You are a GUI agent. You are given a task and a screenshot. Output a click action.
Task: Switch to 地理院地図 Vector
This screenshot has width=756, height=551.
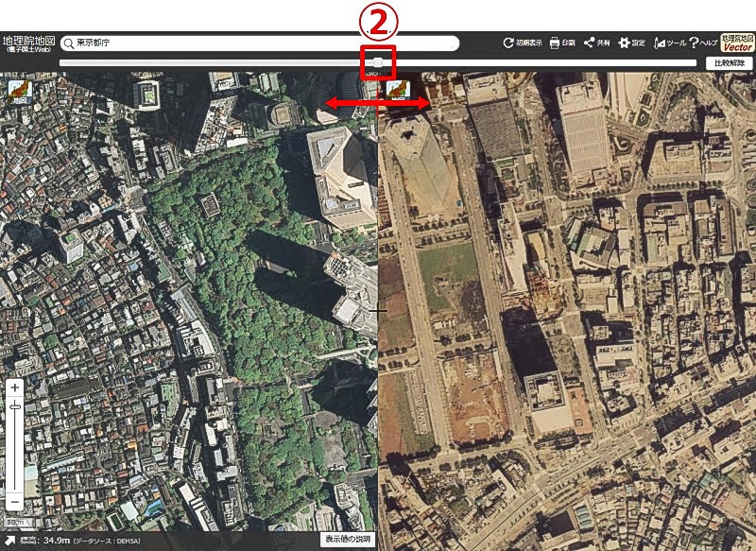click(x=738, y=43)
